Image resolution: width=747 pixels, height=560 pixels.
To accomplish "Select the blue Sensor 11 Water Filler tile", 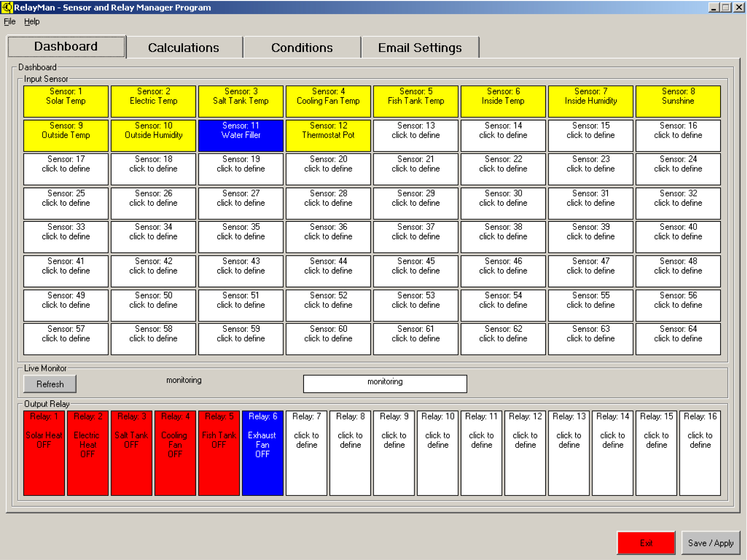I will pyautogui.click(x=241, y=136).
